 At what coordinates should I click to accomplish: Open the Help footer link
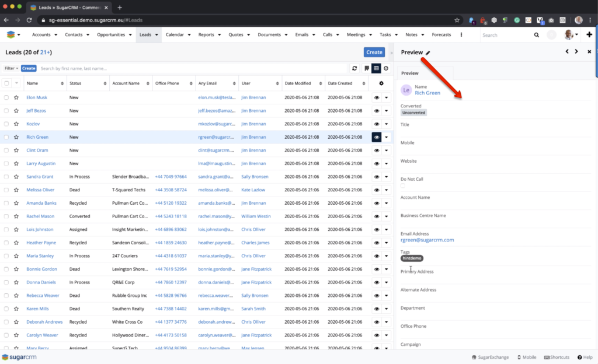point(585,357)
